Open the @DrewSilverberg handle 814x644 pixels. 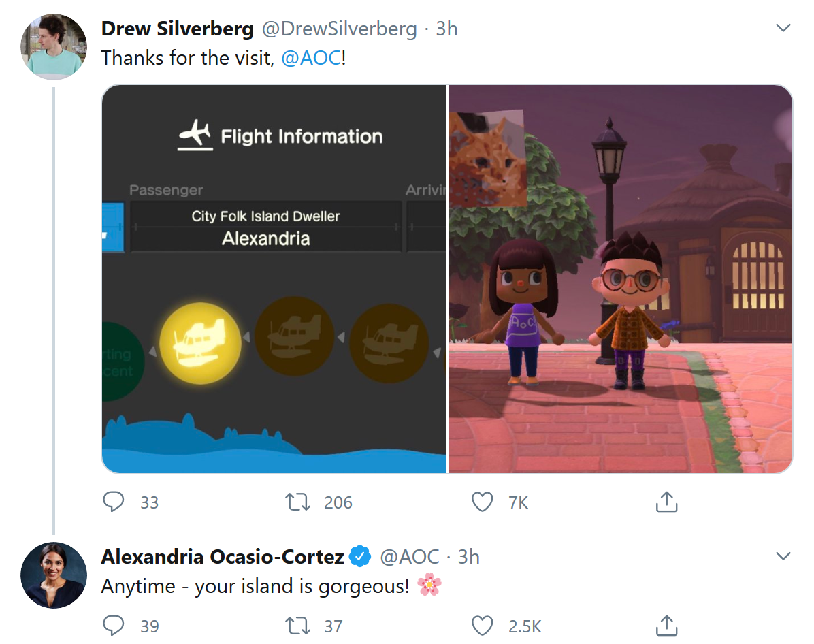(339, 29)
